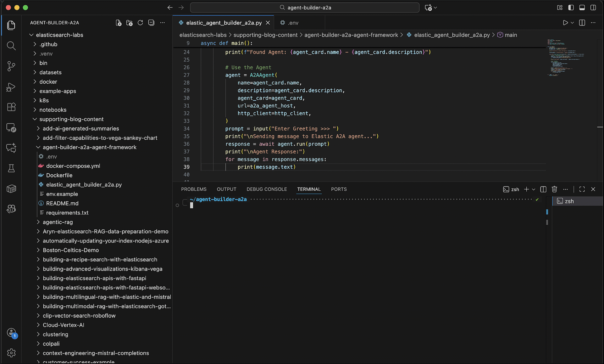The width and height of the screenshot is (604, 364).
Task: Select the README.md file in the Explorer
Action: click(62, 203)
